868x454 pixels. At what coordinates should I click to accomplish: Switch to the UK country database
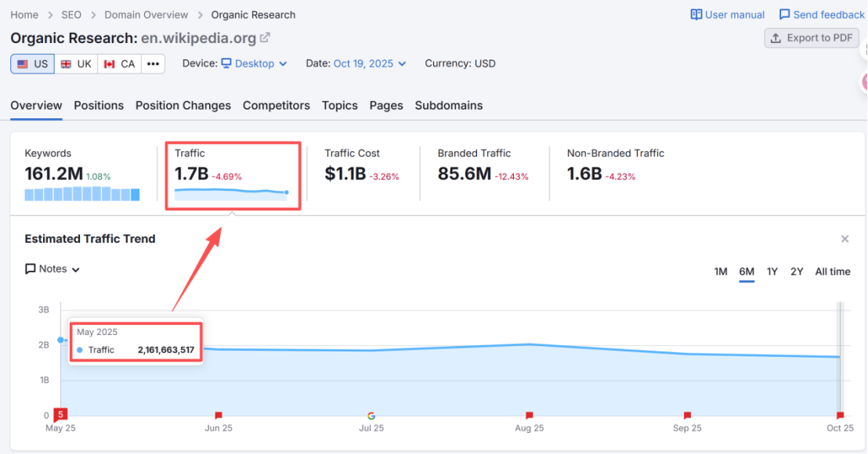point(76,64)
